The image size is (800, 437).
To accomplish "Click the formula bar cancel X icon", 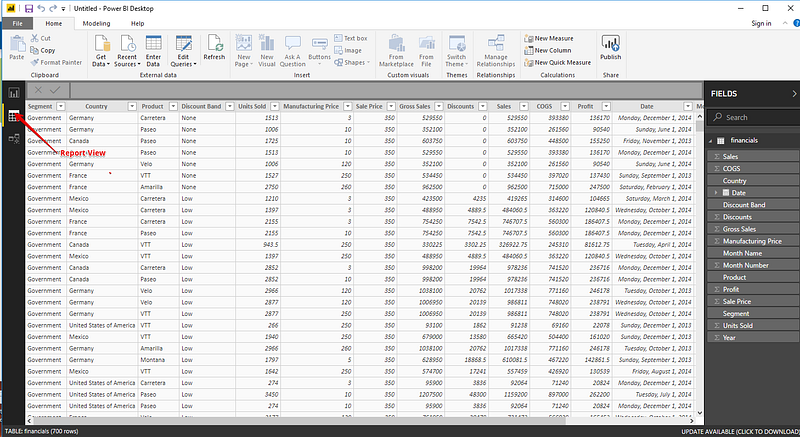I will tap(38, 90).
